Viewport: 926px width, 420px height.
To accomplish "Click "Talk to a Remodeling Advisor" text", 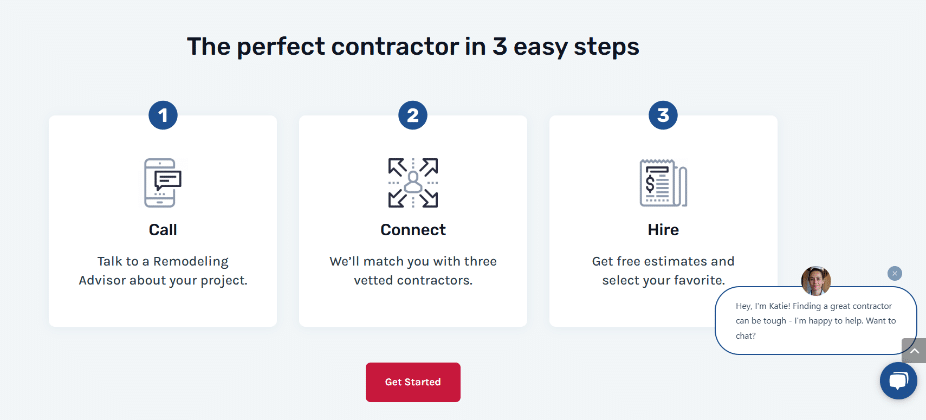I will tap(163, 271).
